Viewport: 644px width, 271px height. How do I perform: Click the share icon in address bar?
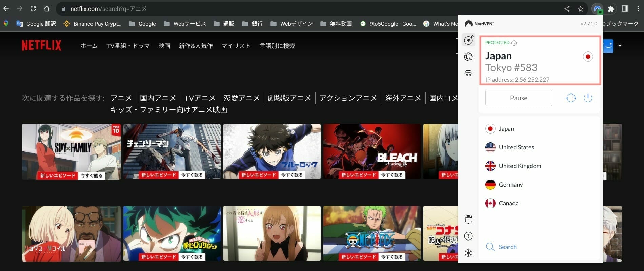tap(567, 9)
